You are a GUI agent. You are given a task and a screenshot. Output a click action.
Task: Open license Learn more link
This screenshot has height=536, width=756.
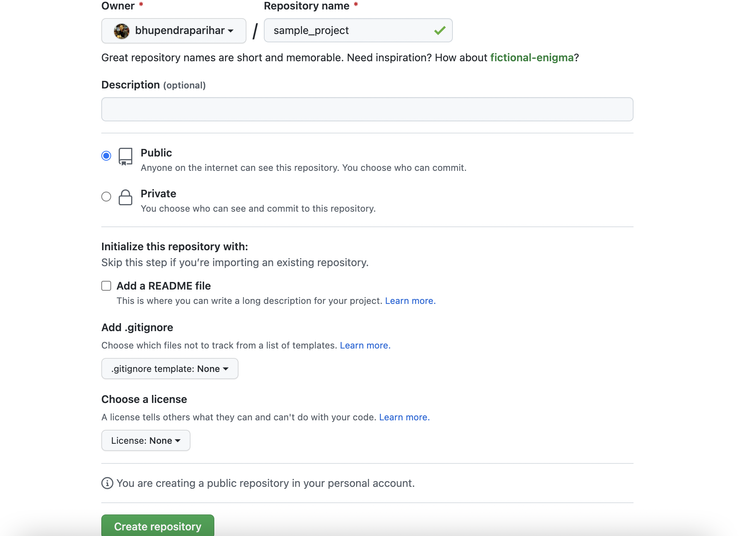(x=404, y=417)
